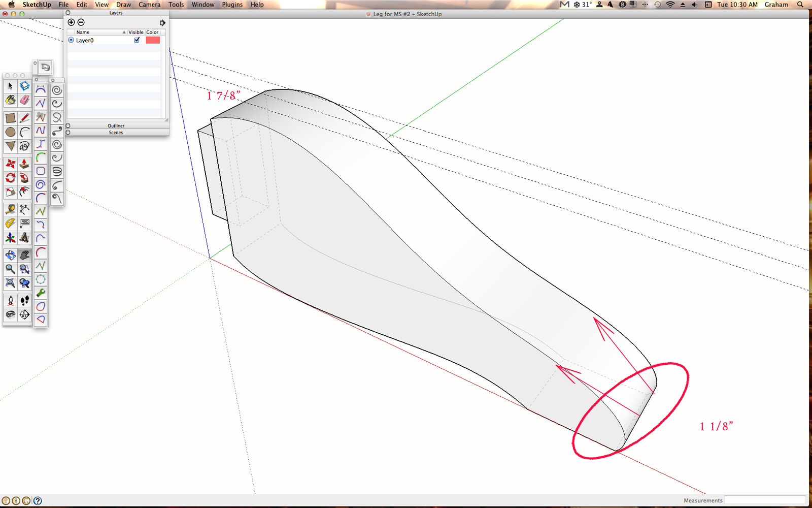Open the View menu
Image resolution: width=812 pixels, height=508 pixels.
[101, 5]
